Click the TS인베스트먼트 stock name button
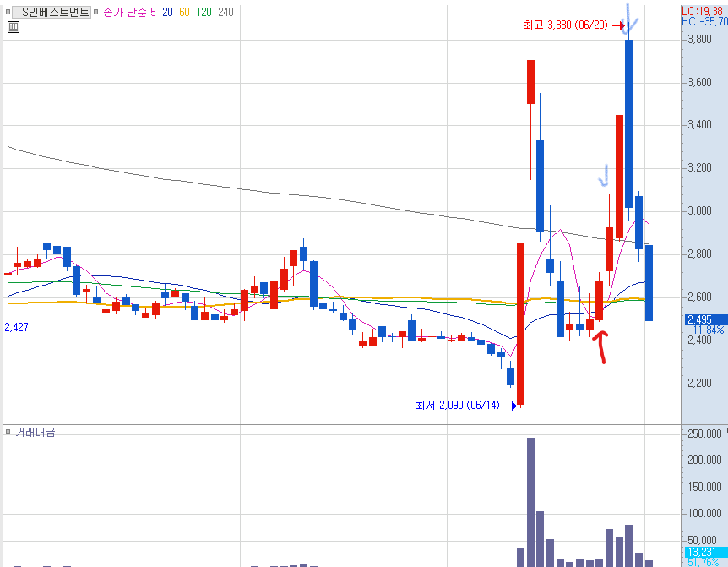728x567 pixels. pyautogui.click(x=51, y=12)
